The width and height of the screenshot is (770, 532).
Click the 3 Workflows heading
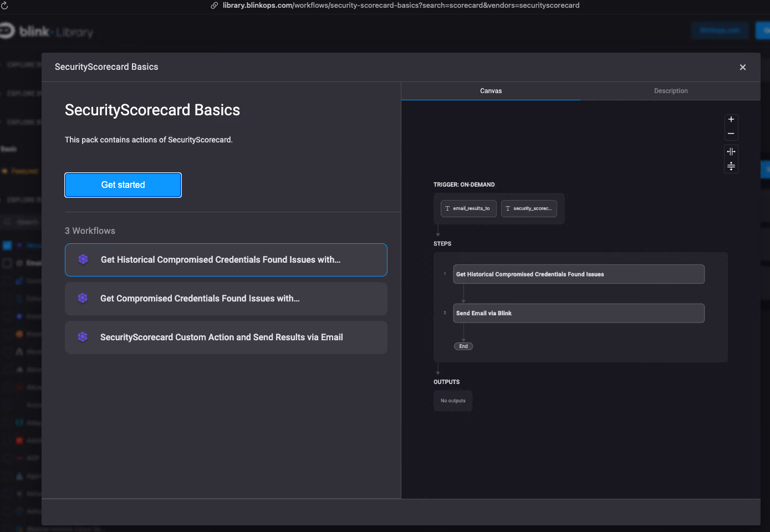coord(90,231)
